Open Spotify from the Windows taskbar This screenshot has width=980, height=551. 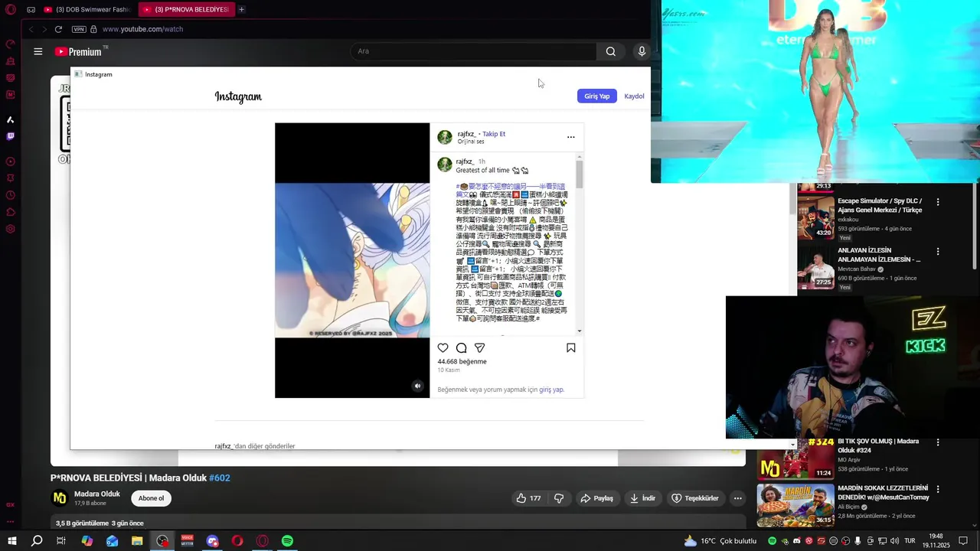click(x=287, y=541)
